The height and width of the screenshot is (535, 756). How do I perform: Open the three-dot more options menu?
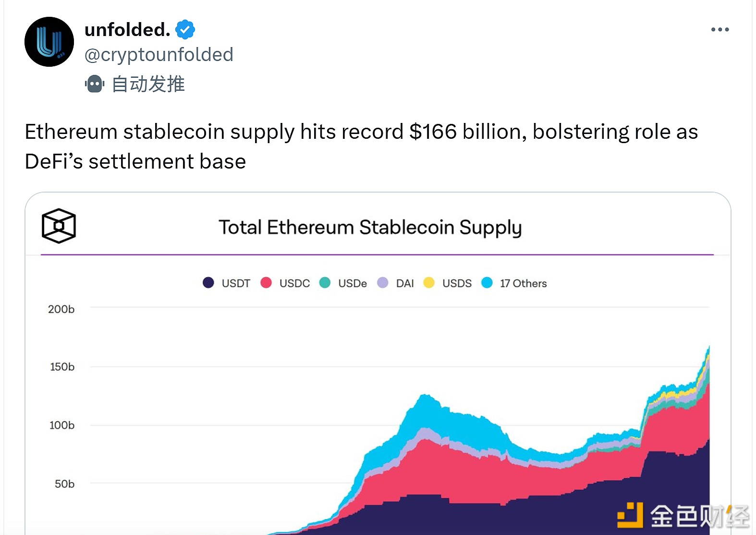(719, 30)
